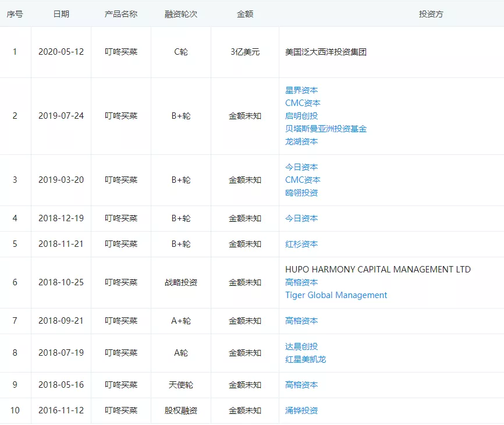Click the 产品名称 column header
Screen dimensions: 504x425
pyautogui.click(x=121, y=14)
